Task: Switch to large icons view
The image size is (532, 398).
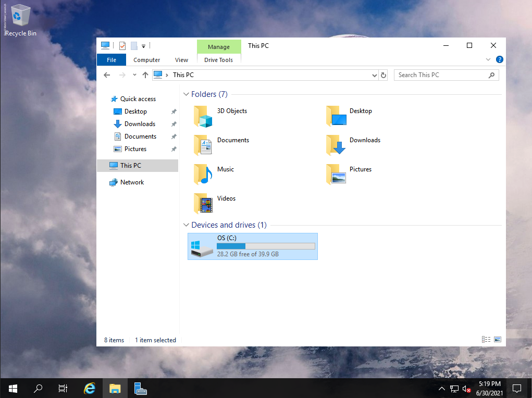Action: pos(498,340)
